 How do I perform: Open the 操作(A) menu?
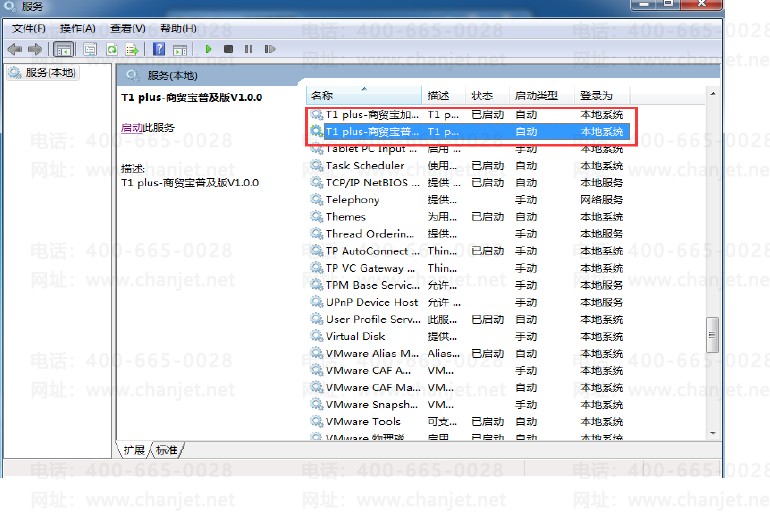78,28
